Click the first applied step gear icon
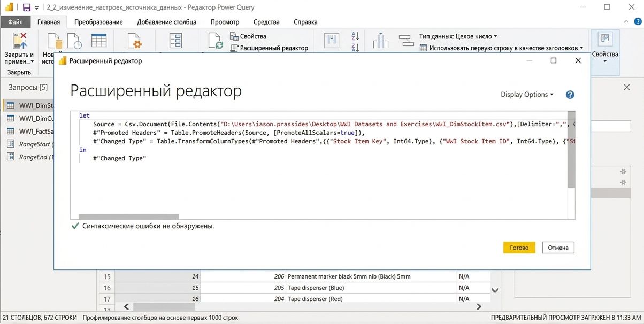The width and height of the screenshot is (644, 324). 623,172
